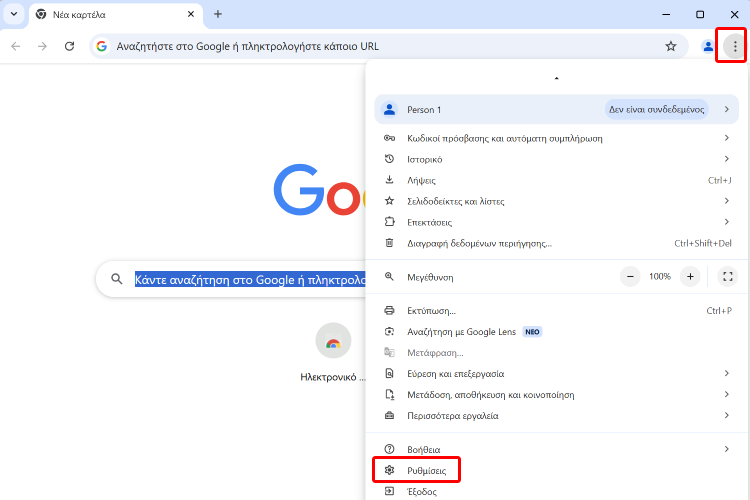Click the ΝΕΟ badge
This screenshot has height=500, width=750.
tap(532, 332)
